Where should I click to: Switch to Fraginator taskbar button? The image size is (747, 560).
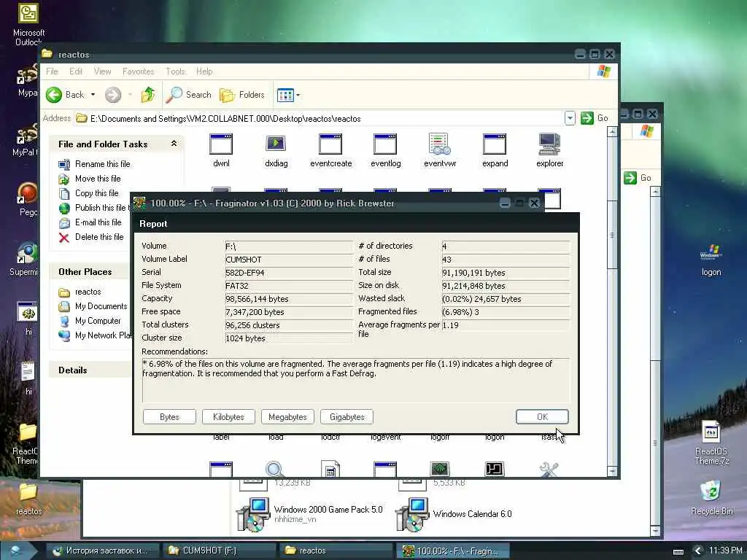(452, 551)
